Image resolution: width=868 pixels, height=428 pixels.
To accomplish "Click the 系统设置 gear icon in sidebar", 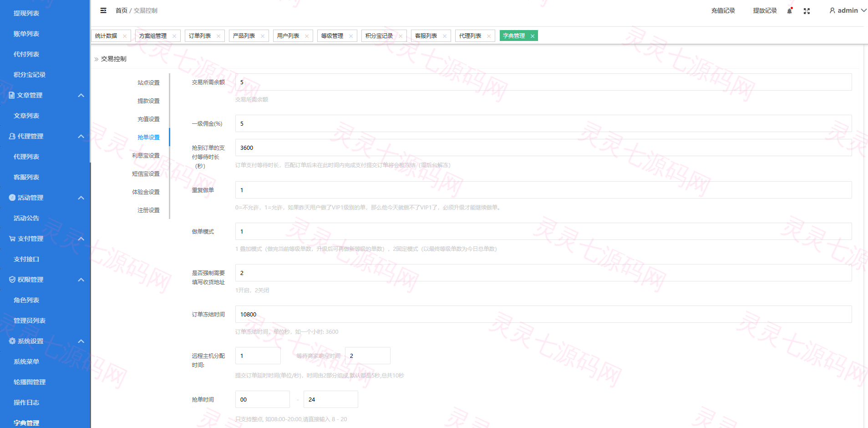I will tap(12, 341).
